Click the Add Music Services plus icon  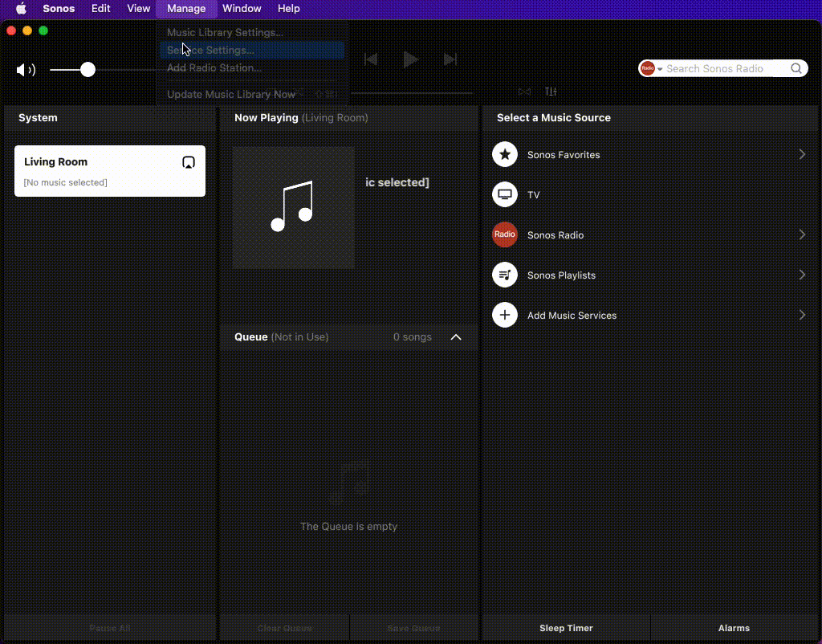[x=505, y=316]
